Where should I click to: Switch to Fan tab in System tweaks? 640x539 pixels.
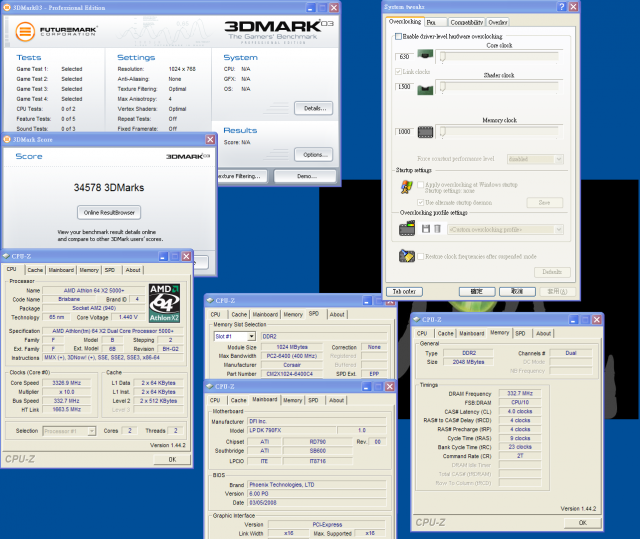click(x=435, y=22)
